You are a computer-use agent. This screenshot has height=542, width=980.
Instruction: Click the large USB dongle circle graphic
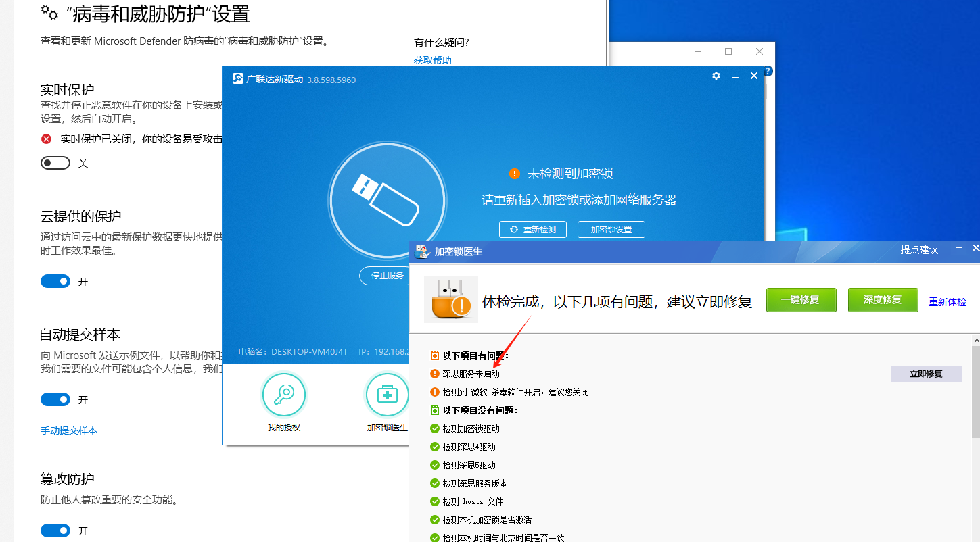click(387, 201)
